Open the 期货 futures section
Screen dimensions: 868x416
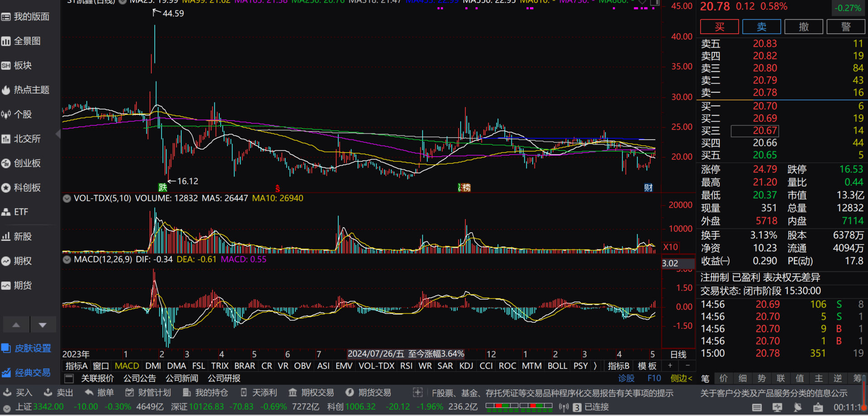coord(17,286)
